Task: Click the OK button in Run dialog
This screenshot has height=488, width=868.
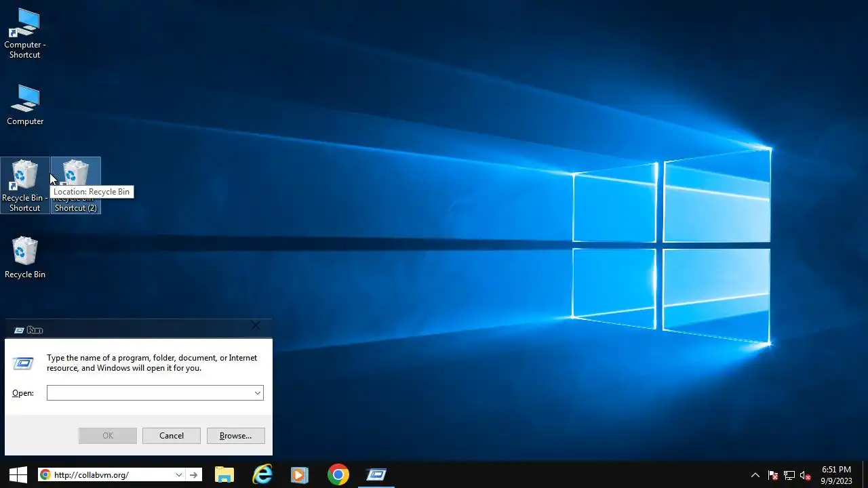Action: pyautogui.click(x=108, y=436)
